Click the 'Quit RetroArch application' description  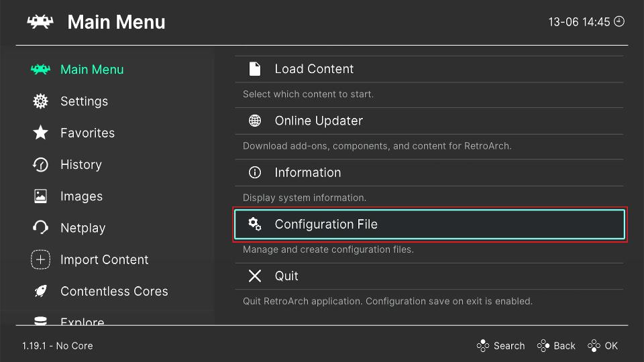[388, 301]
